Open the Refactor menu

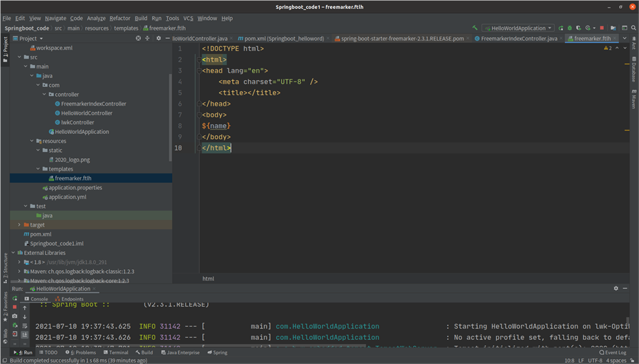coord(120,19)
